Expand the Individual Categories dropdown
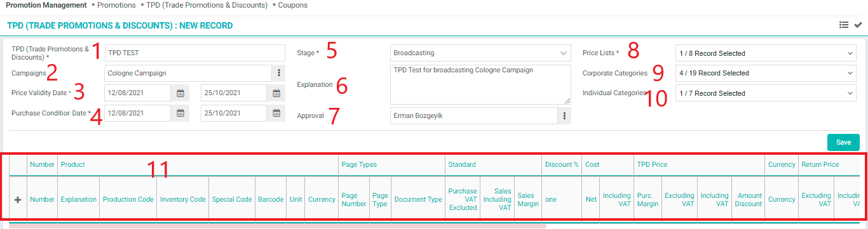The width and height of the screenshot is (868, 229). tap(766, 93)
